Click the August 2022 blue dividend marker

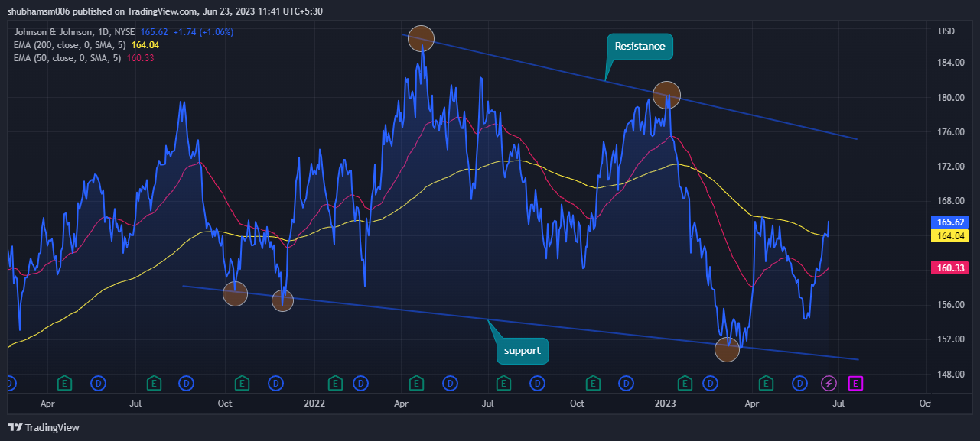coord(539,382)
